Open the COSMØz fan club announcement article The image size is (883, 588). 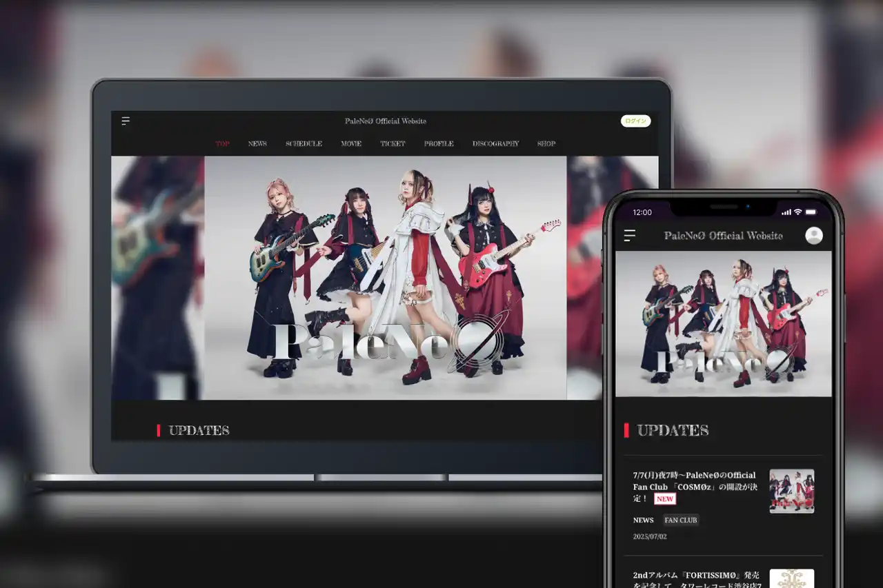click(x=695, y=487)
